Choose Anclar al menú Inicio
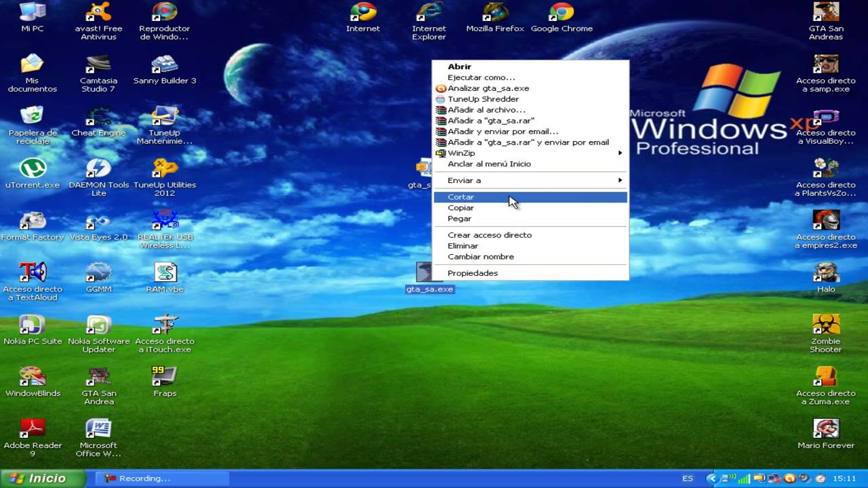 coord(530,164)
